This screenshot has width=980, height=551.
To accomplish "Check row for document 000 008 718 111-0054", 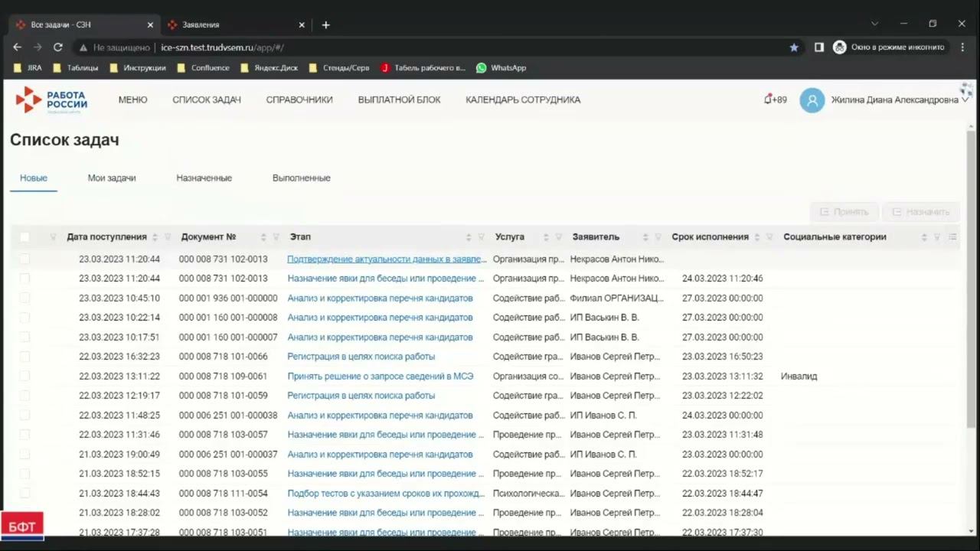I will coord(24,494).
